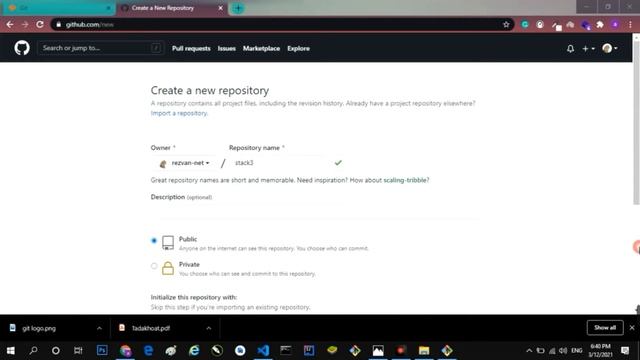Close the Create a New Repository tab

pyautogui.click(x=220, y=8)
